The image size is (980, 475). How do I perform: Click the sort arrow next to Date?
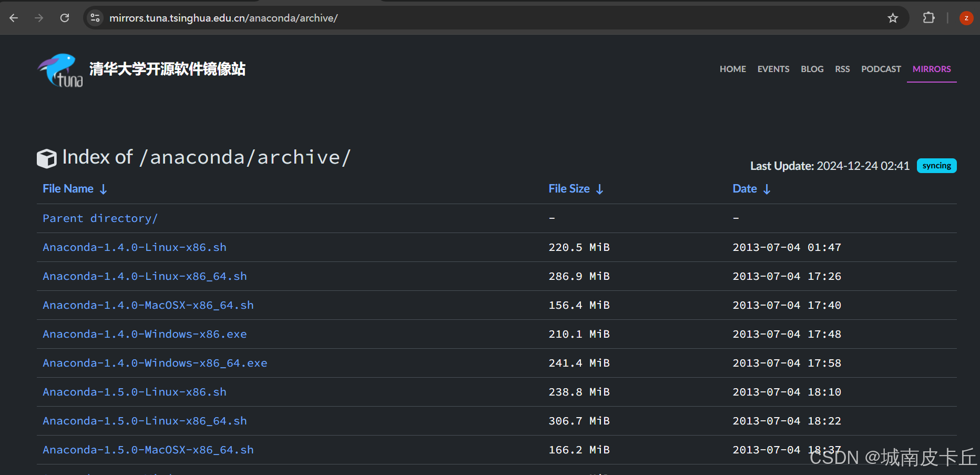(767, 189)
